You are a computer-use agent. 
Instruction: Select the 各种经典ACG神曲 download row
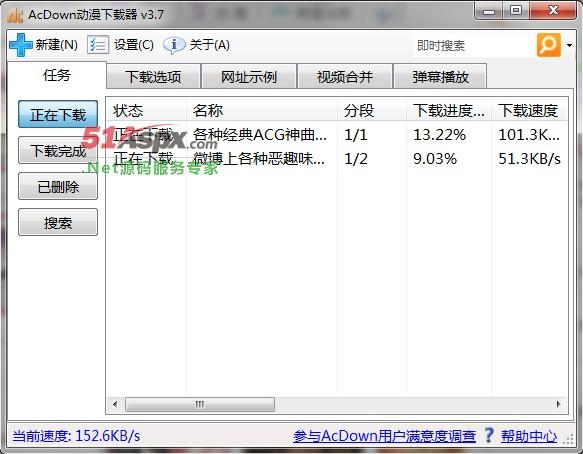337,135
